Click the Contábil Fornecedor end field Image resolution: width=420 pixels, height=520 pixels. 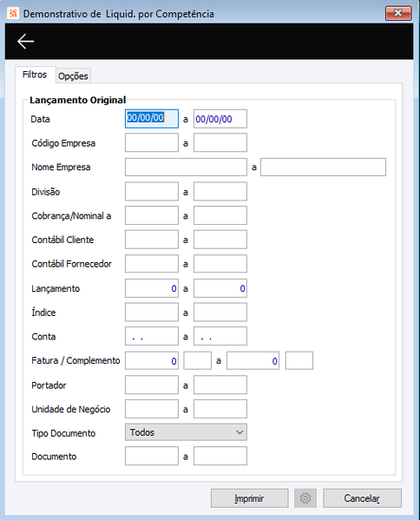(220, 264)
